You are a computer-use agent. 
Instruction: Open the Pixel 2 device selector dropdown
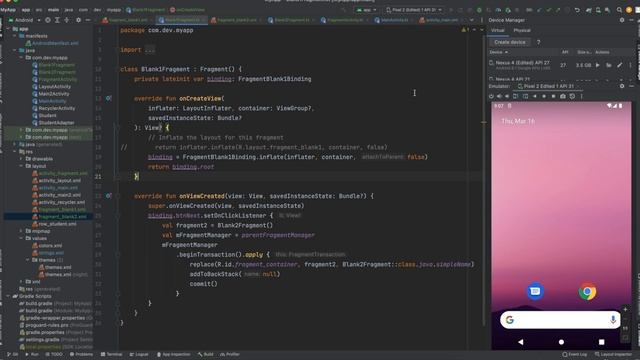pyautogui.click(x=414, y=10)
